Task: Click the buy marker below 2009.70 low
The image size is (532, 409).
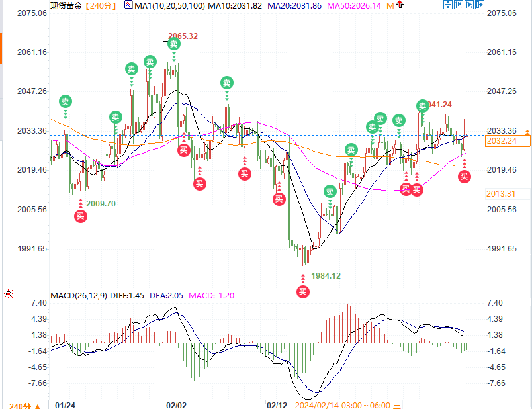Action: coord(81,216)
